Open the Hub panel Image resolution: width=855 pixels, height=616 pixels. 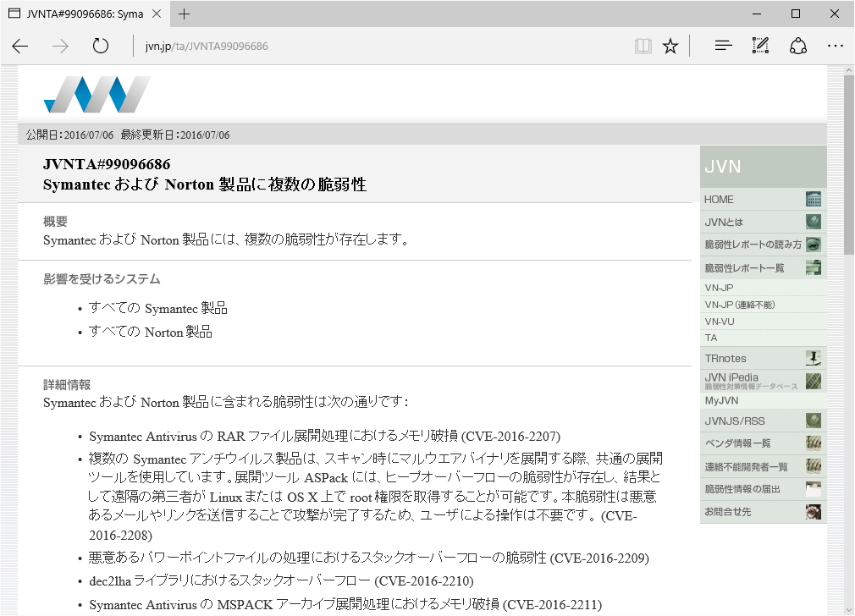[x=723, y=46]
